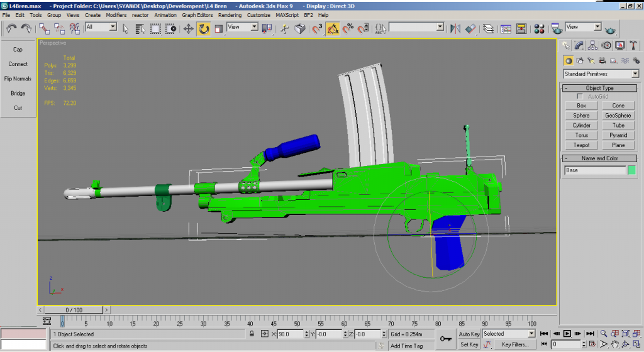Click the Select and Rotate tool
Image resolution: width=644 pixels, height=352 pixels.
click(204, 28)
